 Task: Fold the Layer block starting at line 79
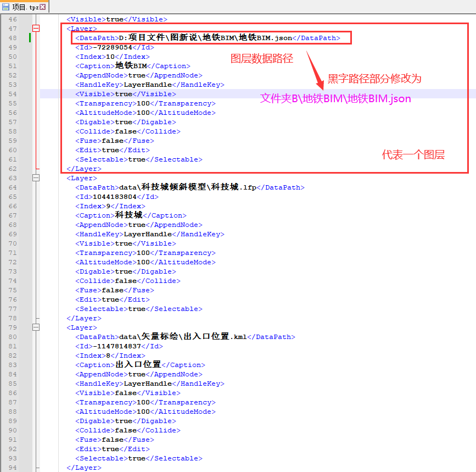(x=36, y=327)
